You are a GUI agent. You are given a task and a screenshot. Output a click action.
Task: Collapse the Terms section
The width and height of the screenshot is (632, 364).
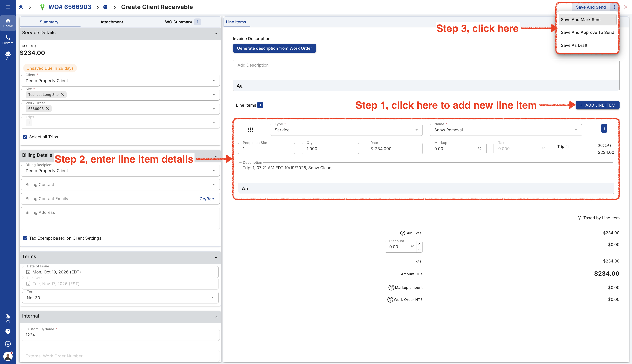coord(216,257)
